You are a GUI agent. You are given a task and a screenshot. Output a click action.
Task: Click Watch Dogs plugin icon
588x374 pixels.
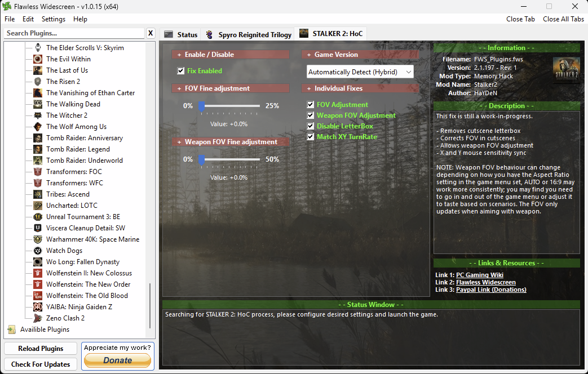pos(38,250)
